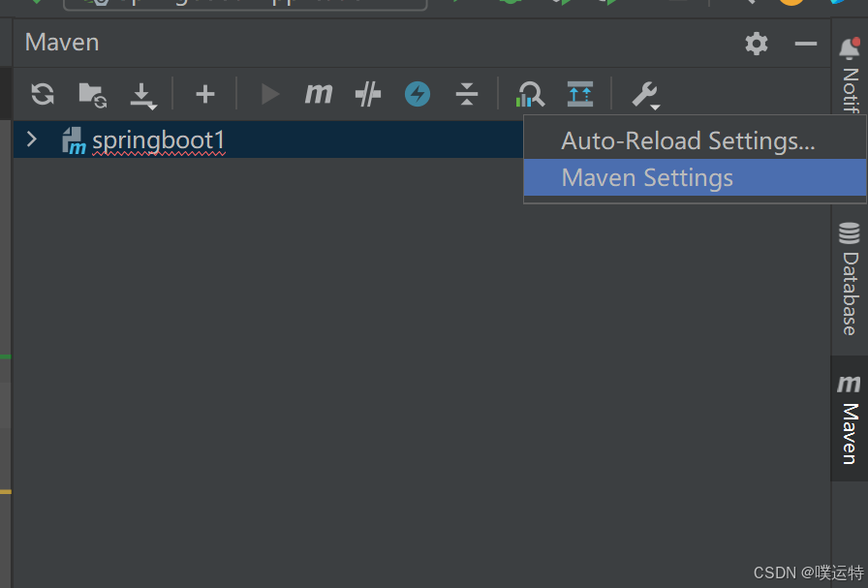Viewport: 868px width, 588px height.
Task: Open dependency analyzer icon
Action: (530, 94)
